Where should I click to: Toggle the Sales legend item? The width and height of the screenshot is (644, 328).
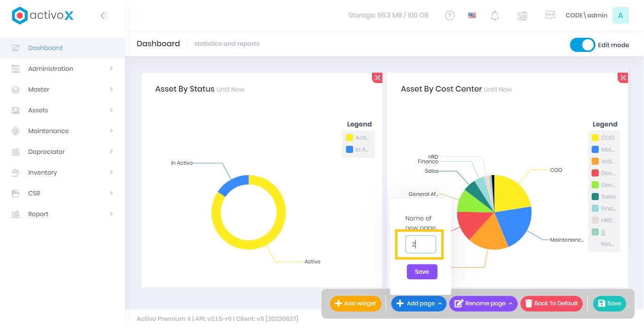tap(603, 197)
